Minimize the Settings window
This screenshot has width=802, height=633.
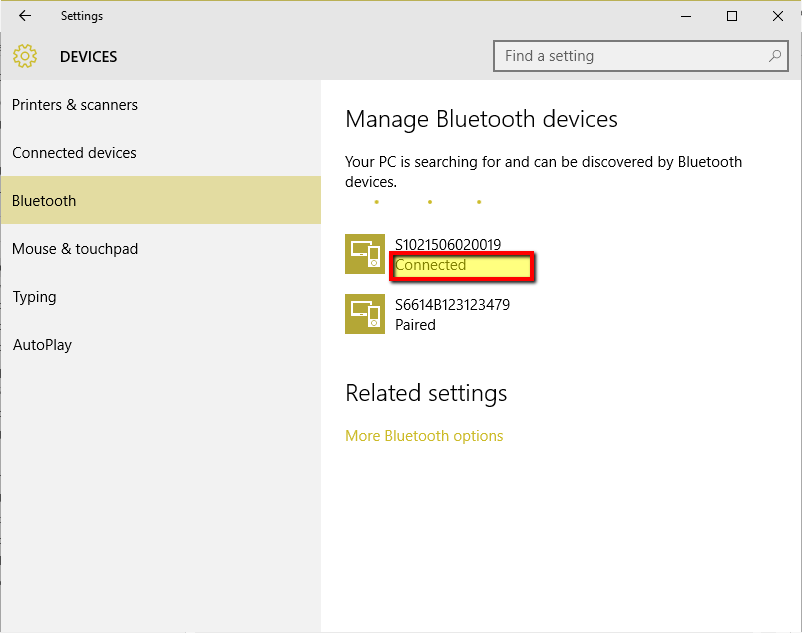point(686,16)
